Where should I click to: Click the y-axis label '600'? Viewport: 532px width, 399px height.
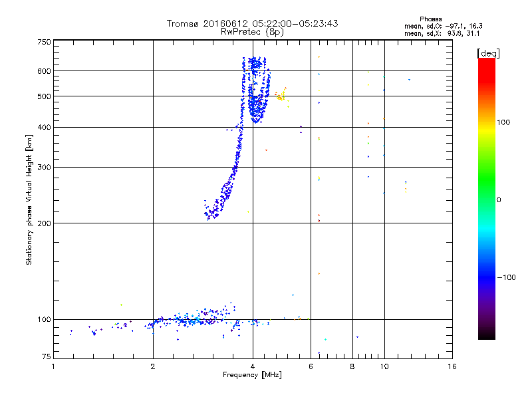tap(44, 71)
